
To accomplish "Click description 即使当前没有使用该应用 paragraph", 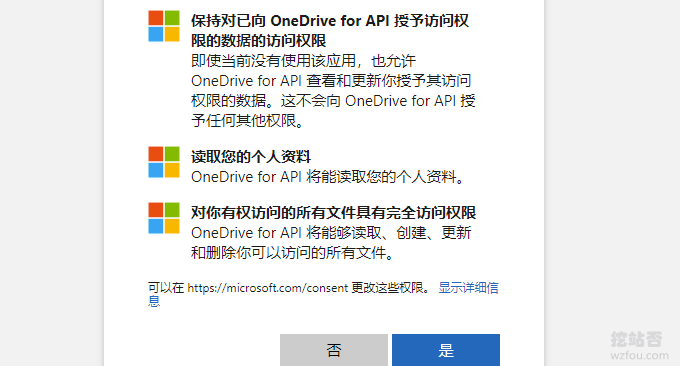I will click(333, 91).
